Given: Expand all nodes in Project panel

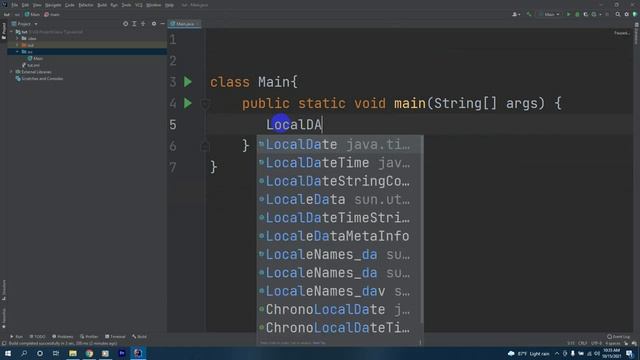Looking at the screenshot, I should tap(134, 24).
